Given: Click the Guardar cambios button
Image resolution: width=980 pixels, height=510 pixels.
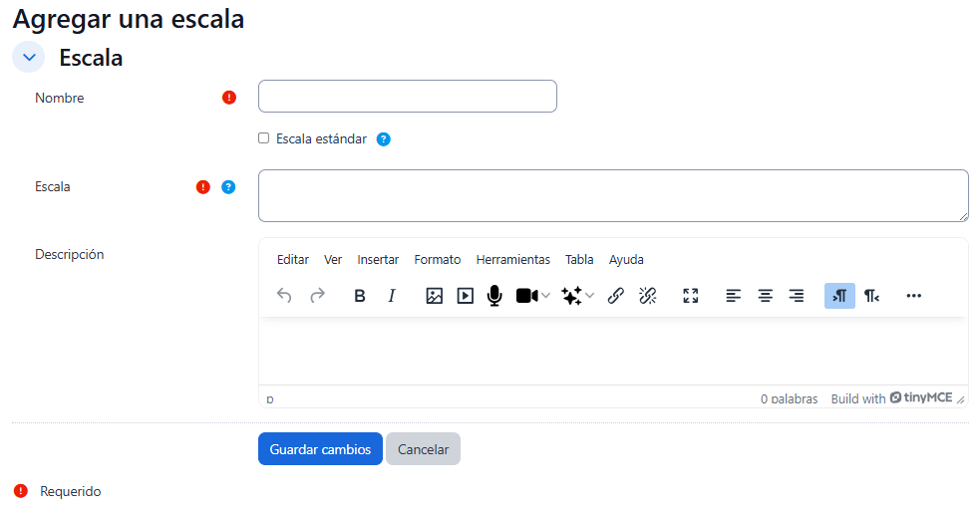Looking at the screenshot, I should pyautogui.click(x=320, y=449).
